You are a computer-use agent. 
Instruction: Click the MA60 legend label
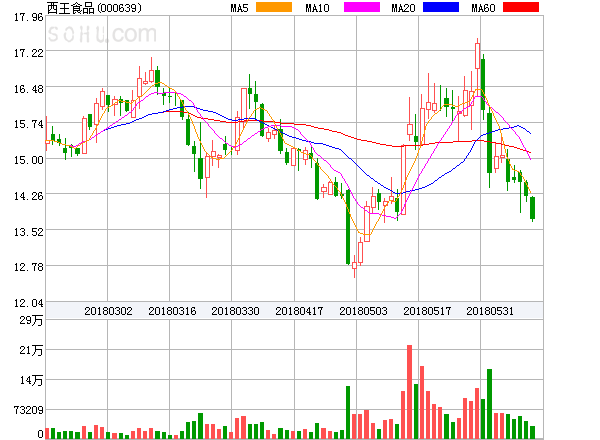(483, 8)
